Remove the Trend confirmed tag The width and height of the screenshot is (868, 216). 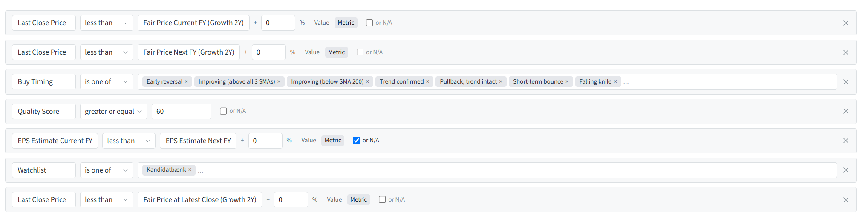pyautogui.click(x=427, y=82)
